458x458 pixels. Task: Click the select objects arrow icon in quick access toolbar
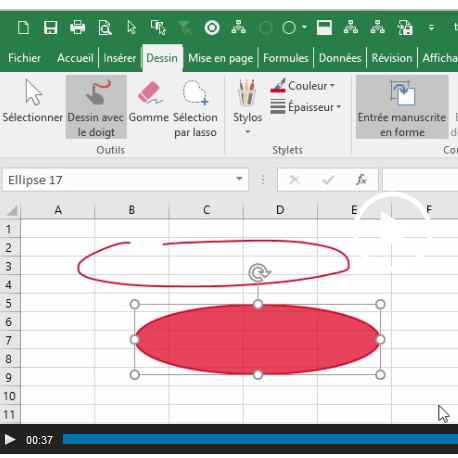(x=132, y=28)
